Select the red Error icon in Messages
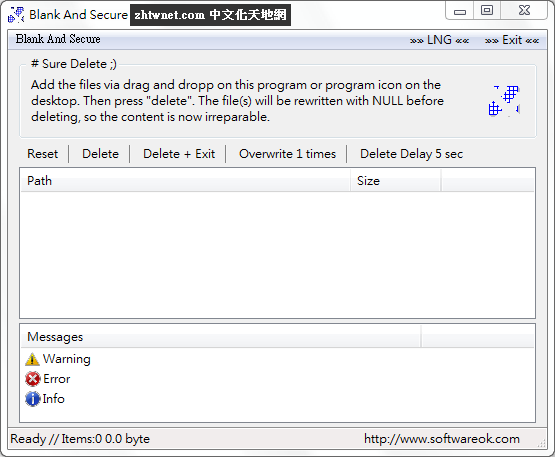This screenshot has height=457, width=555. pyautogui.click(x=33, y=379)
